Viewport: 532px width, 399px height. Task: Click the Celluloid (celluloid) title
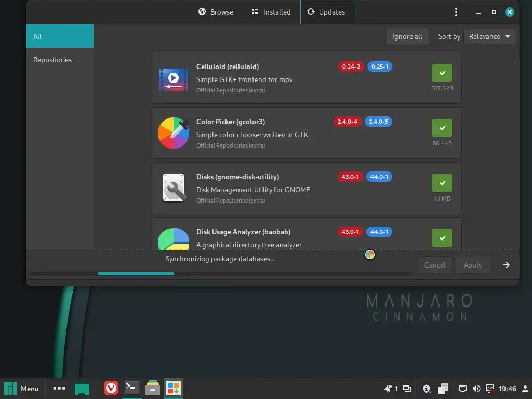[x=228, y=66]
